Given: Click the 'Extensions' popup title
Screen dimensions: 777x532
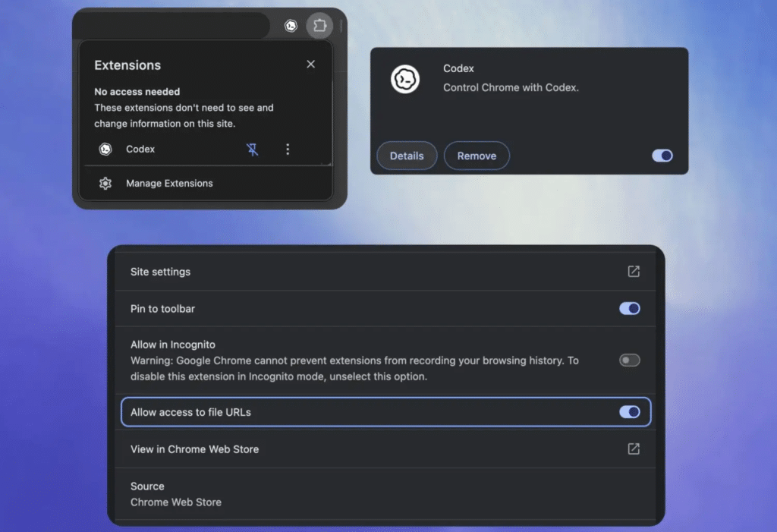Looking at the screenshot, I should coord(127,65).
